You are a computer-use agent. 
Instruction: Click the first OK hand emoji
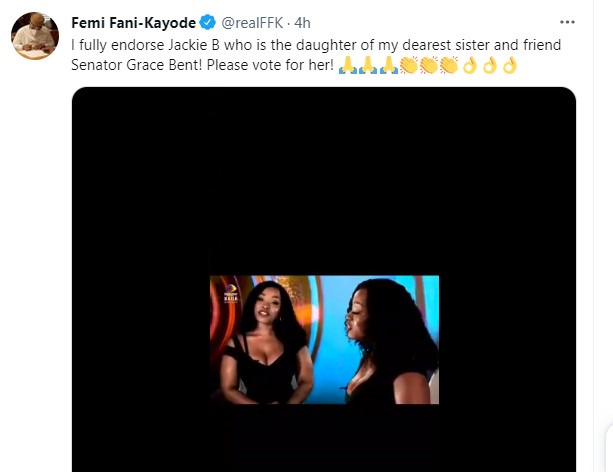point(470,65)
